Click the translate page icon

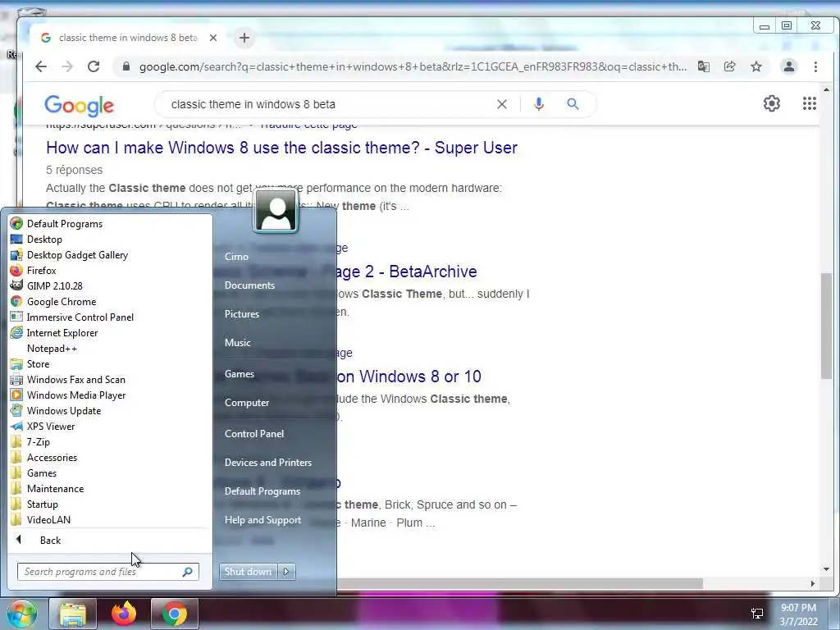coord(703,66)
